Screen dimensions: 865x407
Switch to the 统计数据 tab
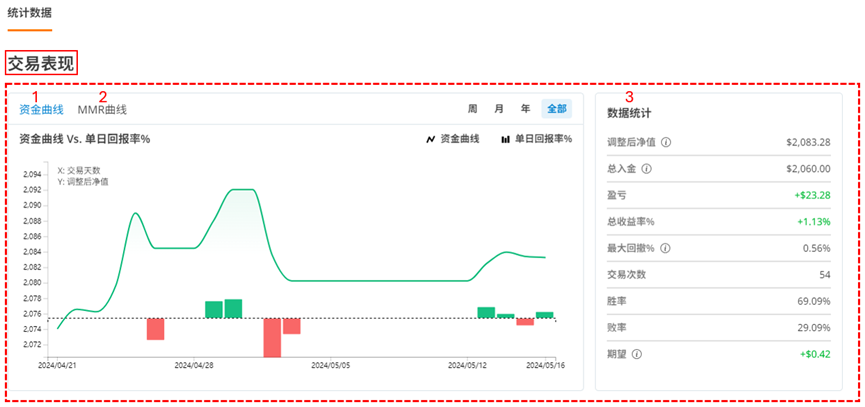[x=30, y=13]
